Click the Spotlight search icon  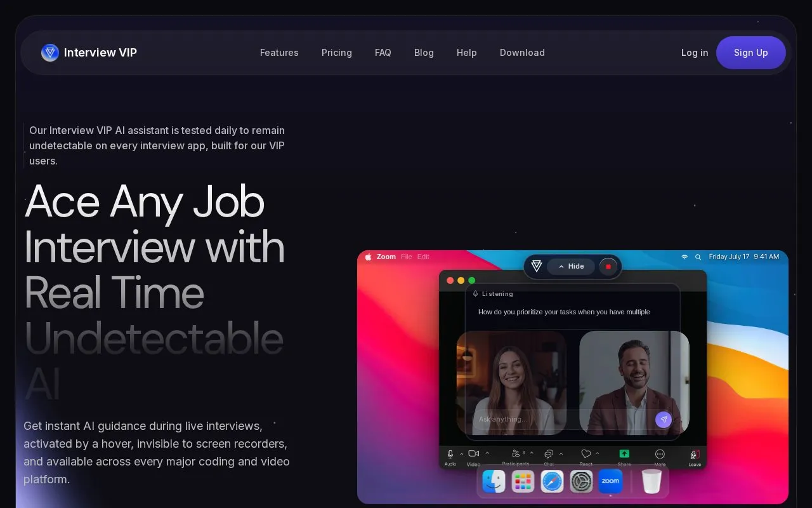[x=698, y=257]
